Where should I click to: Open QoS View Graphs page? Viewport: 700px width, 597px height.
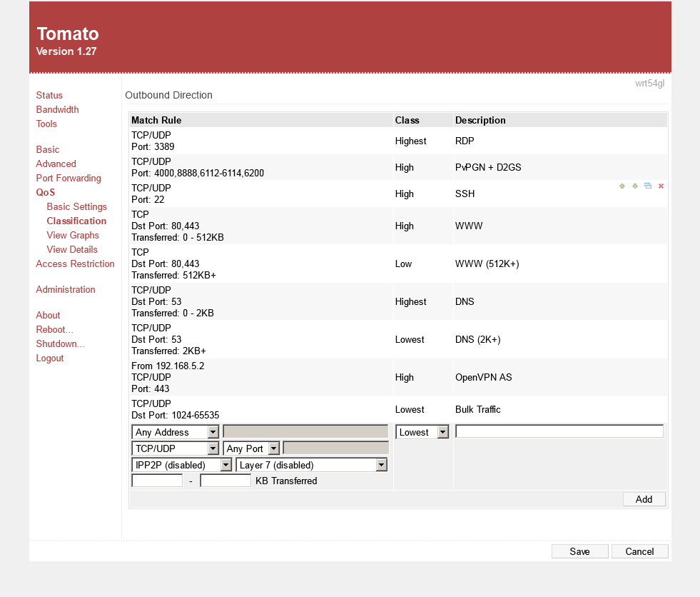pyautogui.click(x=73, y=235)
